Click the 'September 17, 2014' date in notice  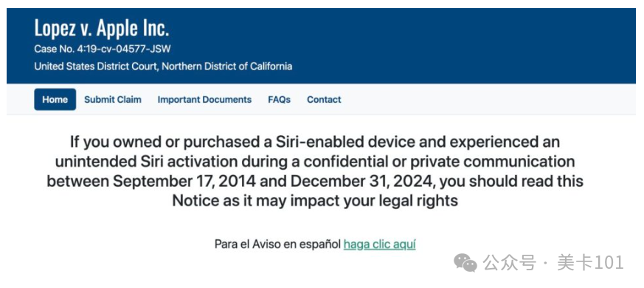coord(184,182)
